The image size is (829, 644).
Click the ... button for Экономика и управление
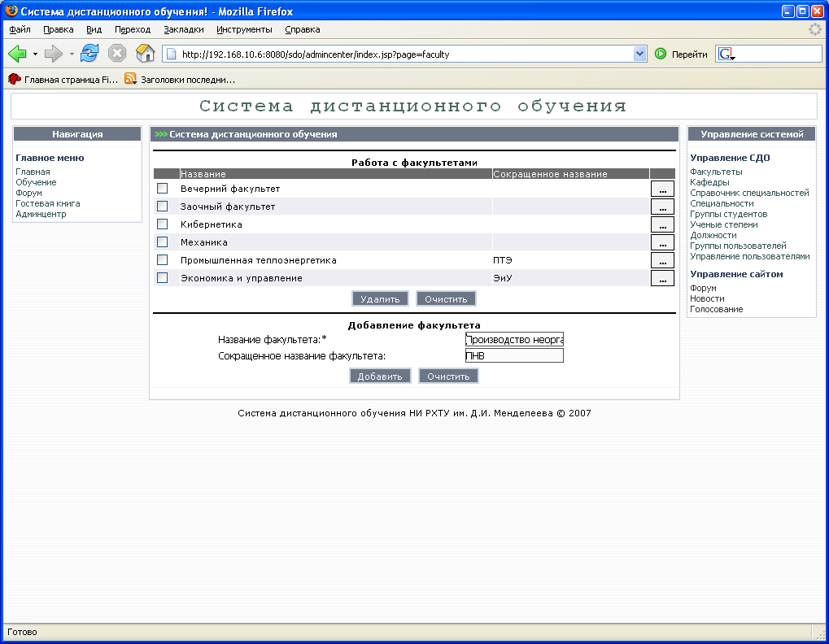[x=662, y=278]
